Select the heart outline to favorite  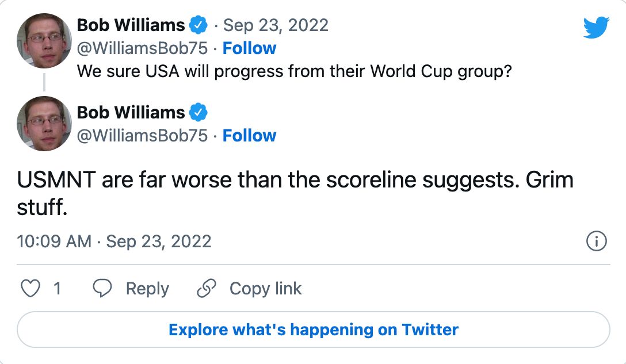[32, 288]
